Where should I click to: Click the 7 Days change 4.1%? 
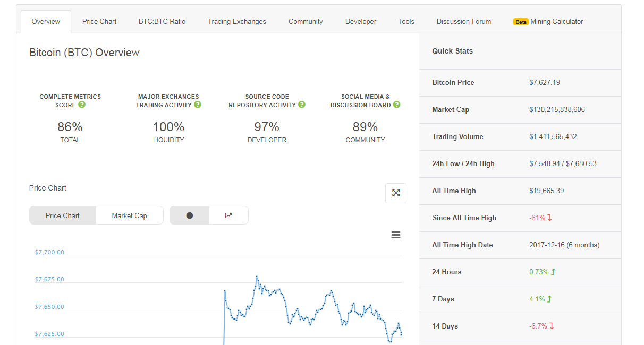tap(540, 299)
